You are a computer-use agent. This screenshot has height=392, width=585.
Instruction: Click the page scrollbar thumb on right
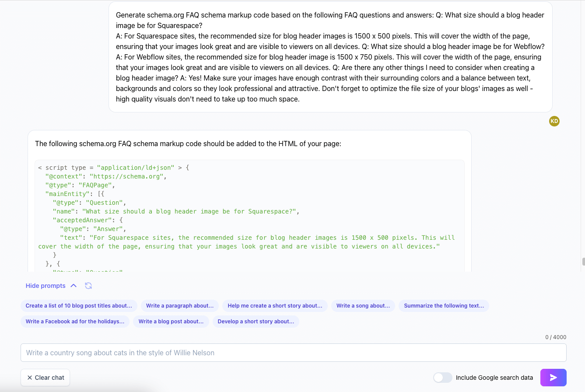pyautogui.click(x=583, y=262)
